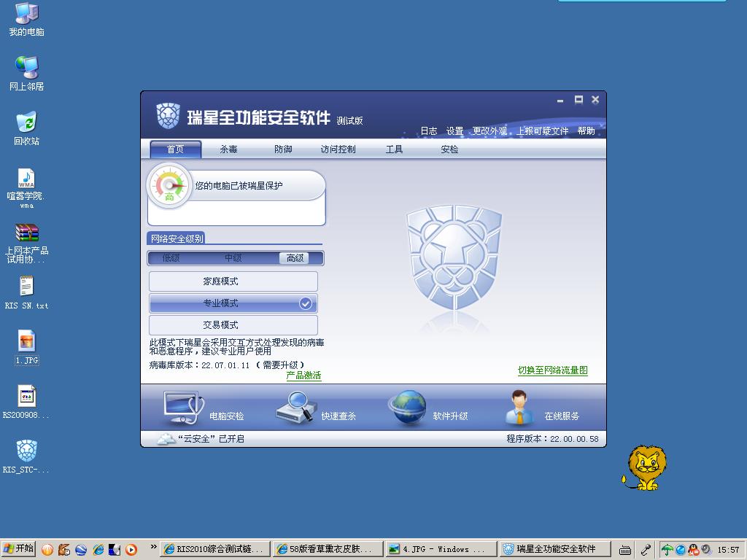The image size is (747, 560).
Task: Click 瑞星全功能安全软件 taskbar button
Action: tap(554, 550)
